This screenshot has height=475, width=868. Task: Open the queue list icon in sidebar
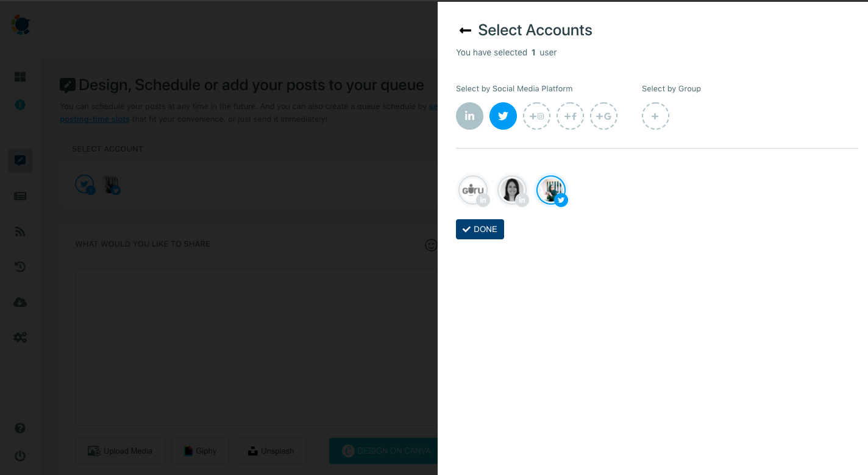[20, 195]
